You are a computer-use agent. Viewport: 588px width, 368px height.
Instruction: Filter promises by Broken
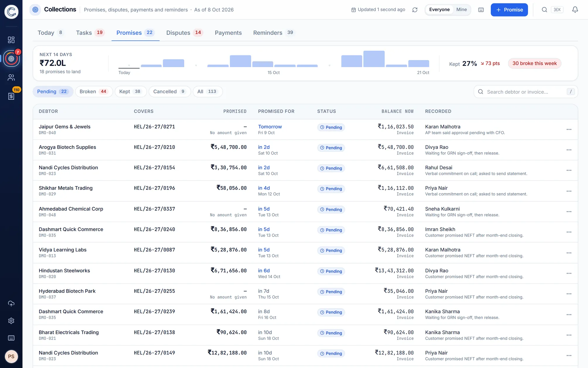[x=94, y=92]
